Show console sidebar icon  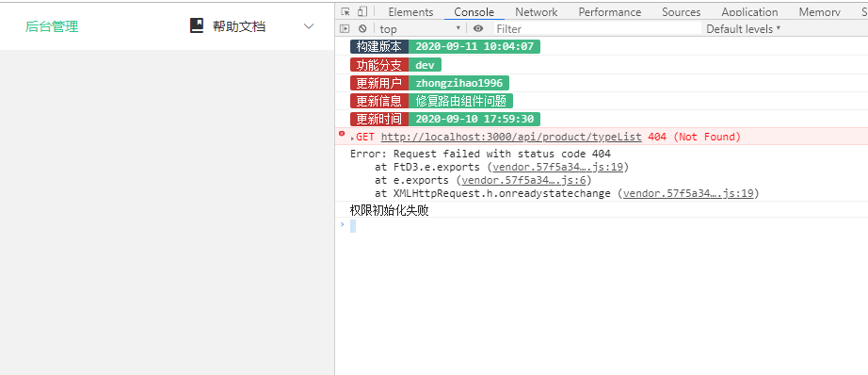345,29
